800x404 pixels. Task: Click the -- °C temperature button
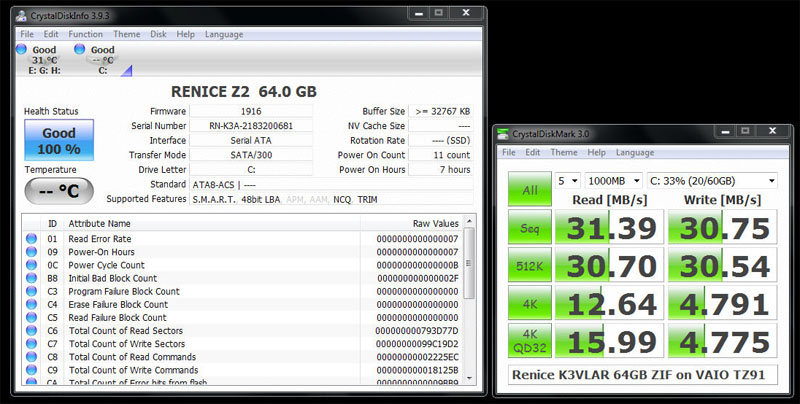pos(59,191)
